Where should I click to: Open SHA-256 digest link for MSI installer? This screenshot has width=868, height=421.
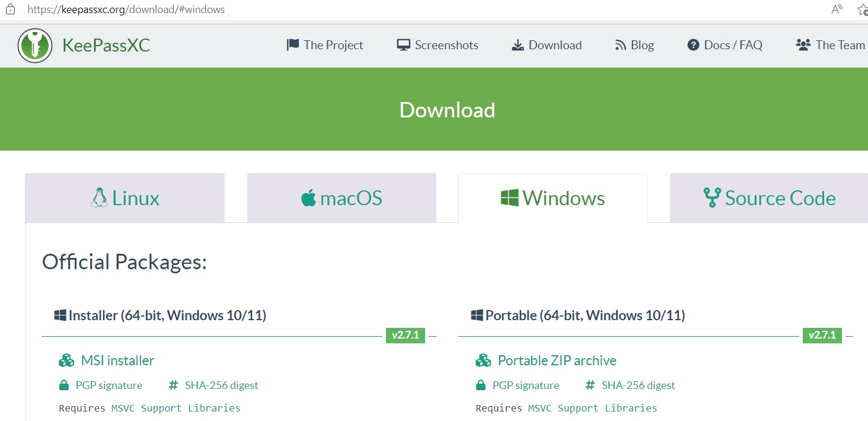tap(222, 385)
